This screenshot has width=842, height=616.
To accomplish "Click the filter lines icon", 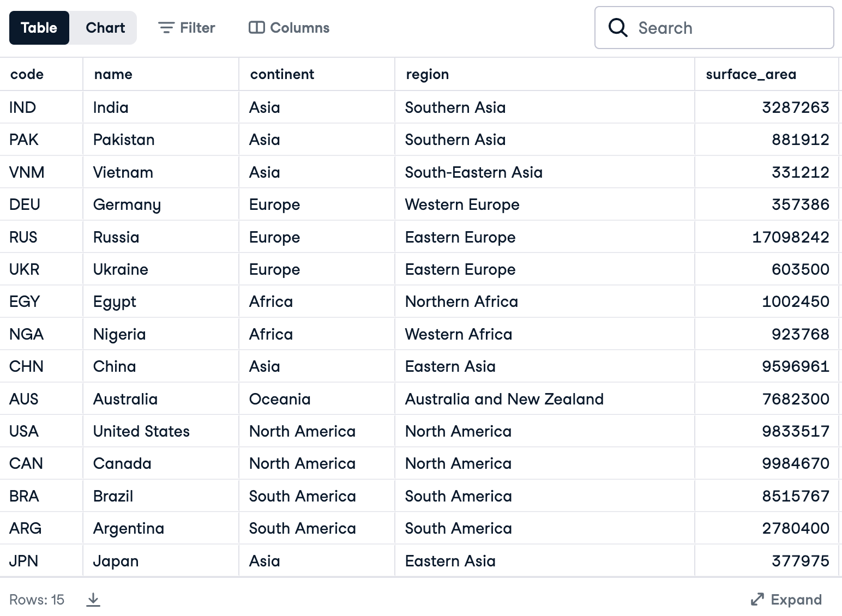I will click(166, 28).
